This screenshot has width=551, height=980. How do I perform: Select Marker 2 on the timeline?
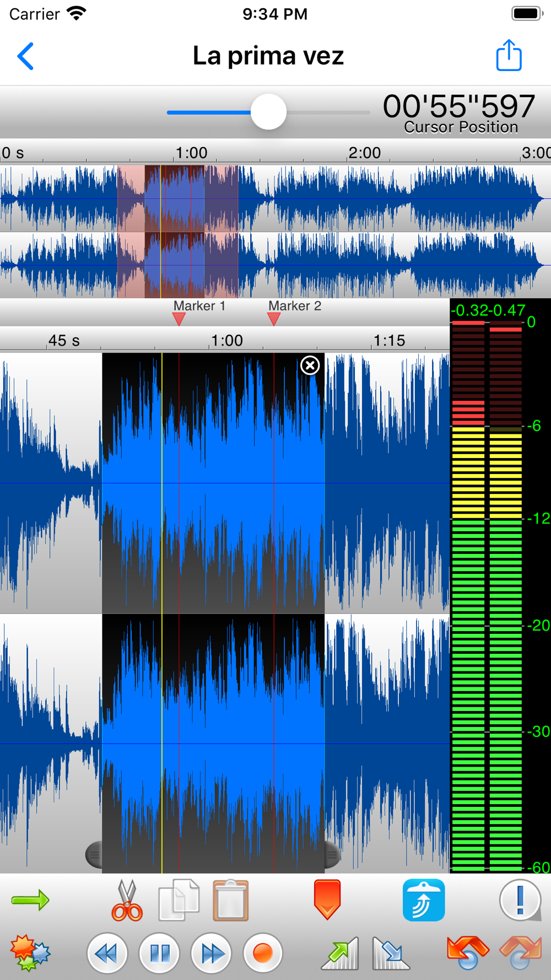click(x=274, y=318)
